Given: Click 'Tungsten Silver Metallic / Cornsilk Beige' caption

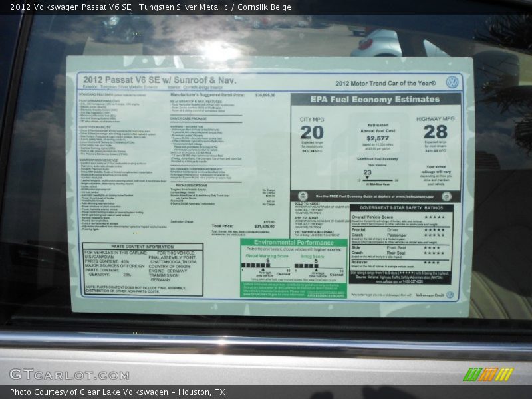Looking at the screenshot, I should [x=215, y=7].
